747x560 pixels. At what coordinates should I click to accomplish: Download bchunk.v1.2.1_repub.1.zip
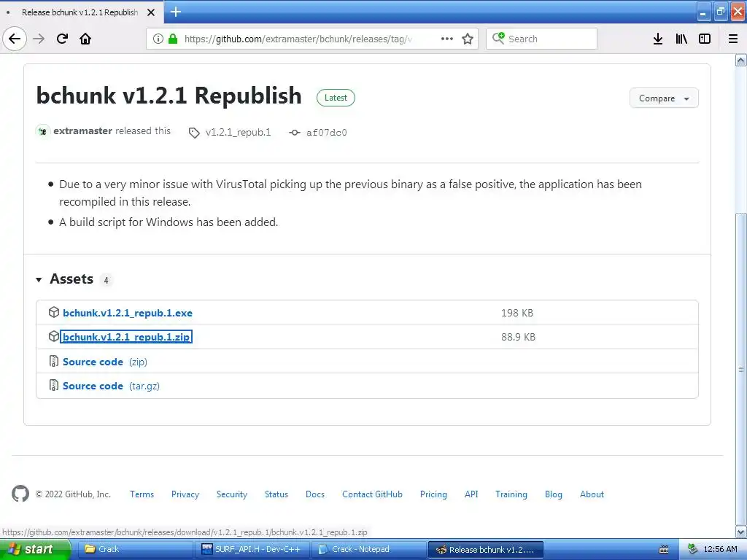click(x=126, y=337)
